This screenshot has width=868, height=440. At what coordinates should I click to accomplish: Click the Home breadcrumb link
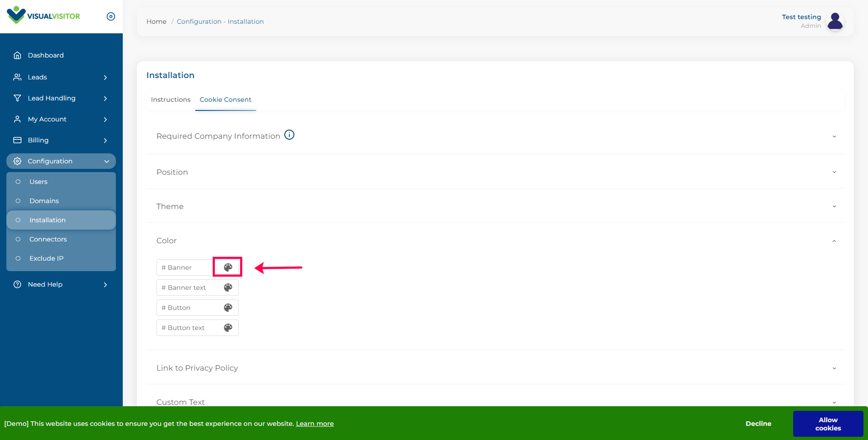click(157, 21)
